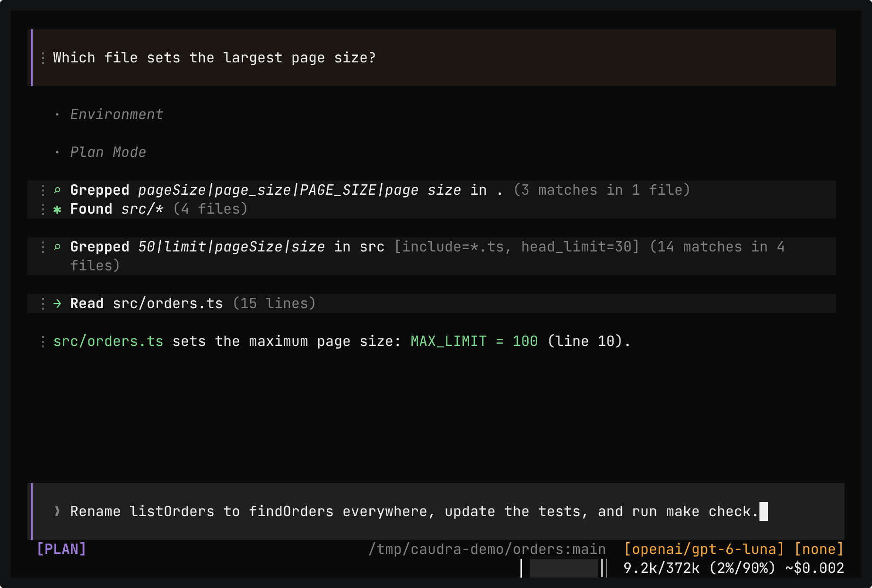Viewport: 872px width, 588px height.
Task: Click the handle dots beside the final answer line
Action: click(x=43, y=341)
